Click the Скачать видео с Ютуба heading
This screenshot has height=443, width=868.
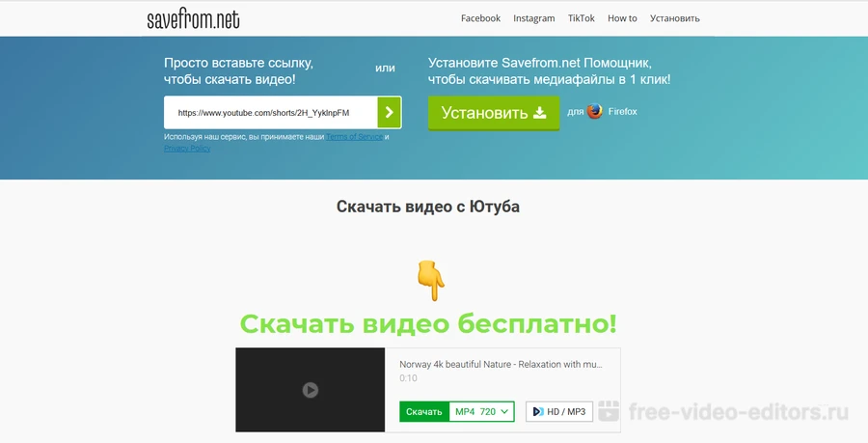pos(428,207)
